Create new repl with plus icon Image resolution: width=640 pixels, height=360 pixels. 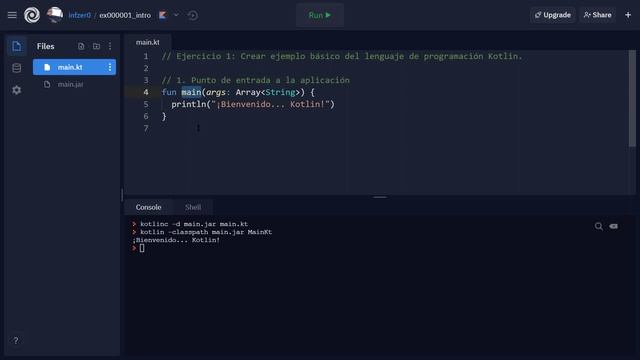(628, 15)
